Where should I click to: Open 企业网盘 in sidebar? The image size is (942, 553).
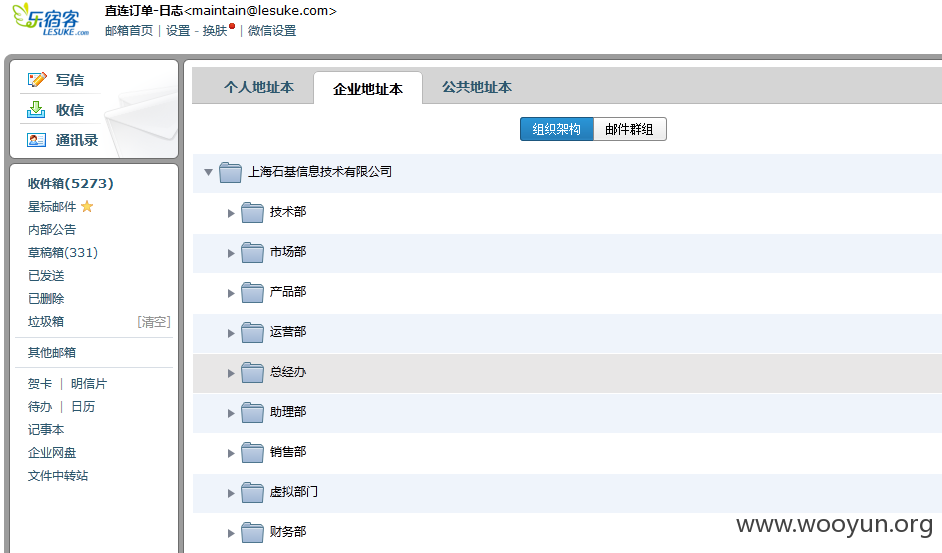(52, 453)
